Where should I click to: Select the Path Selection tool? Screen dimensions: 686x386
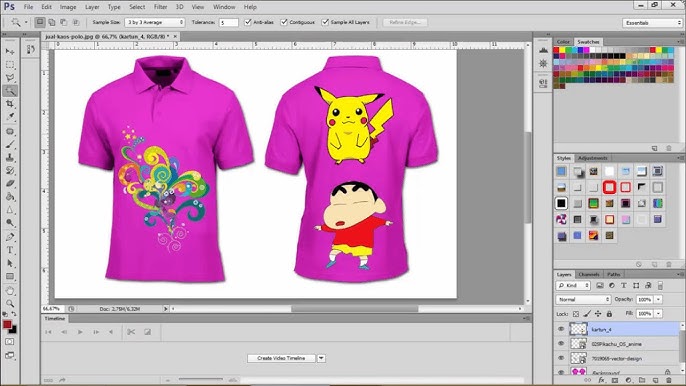coord(10,263)
